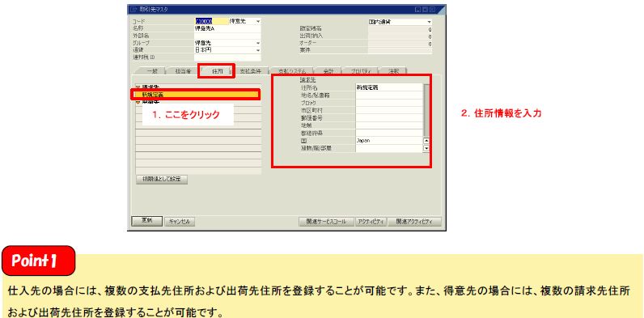Click the 郵便番号 input field
The image size is (644, 318).
389,118
